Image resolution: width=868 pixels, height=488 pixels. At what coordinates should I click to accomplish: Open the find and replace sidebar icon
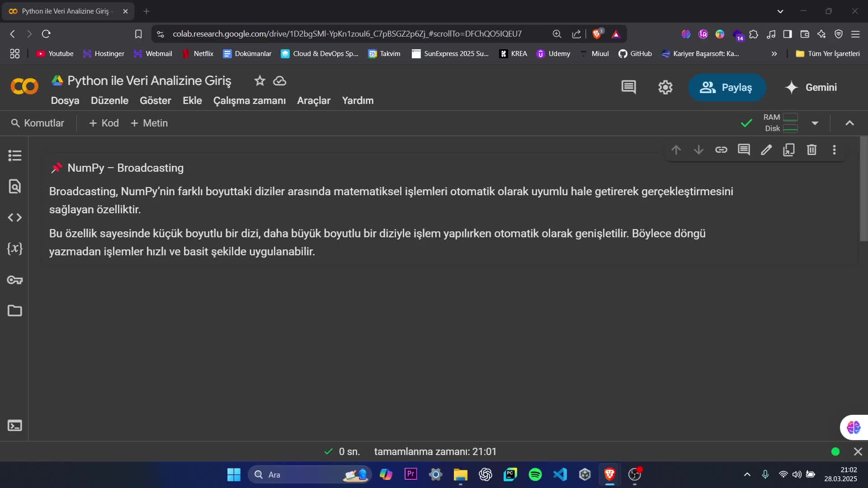15,186
